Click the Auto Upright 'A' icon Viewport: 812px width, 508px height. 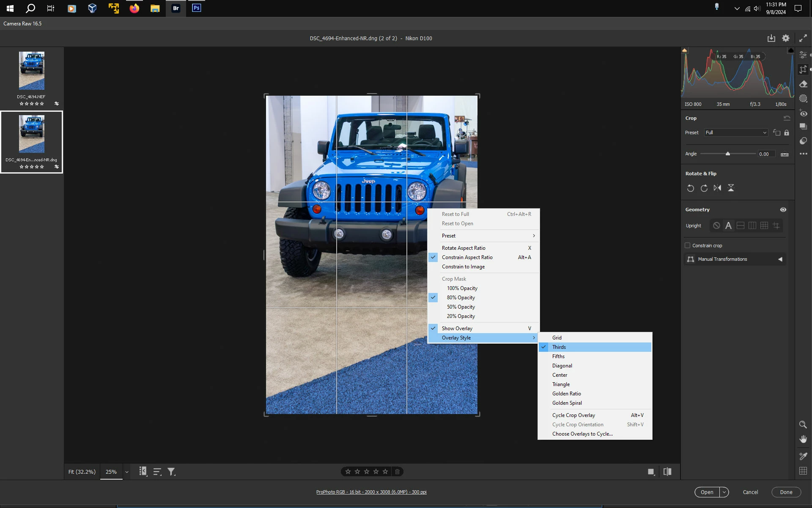(728, 226)
